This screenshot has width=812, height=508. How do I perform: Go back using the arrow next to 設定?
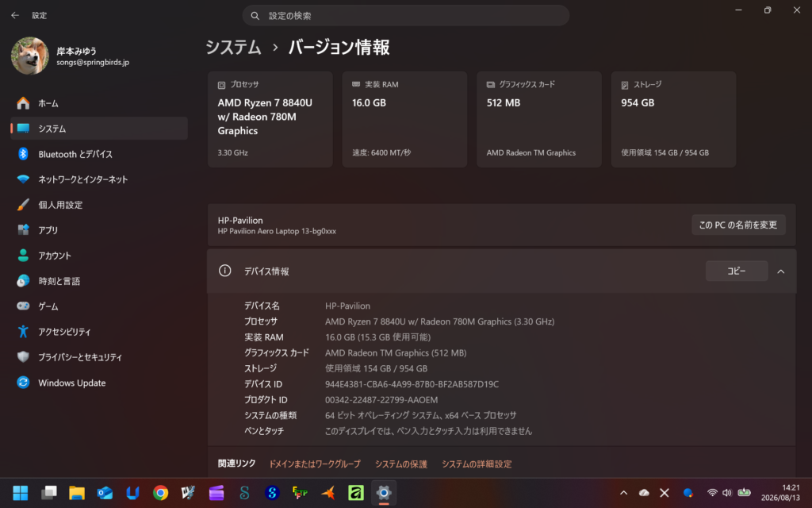(15, 16)
